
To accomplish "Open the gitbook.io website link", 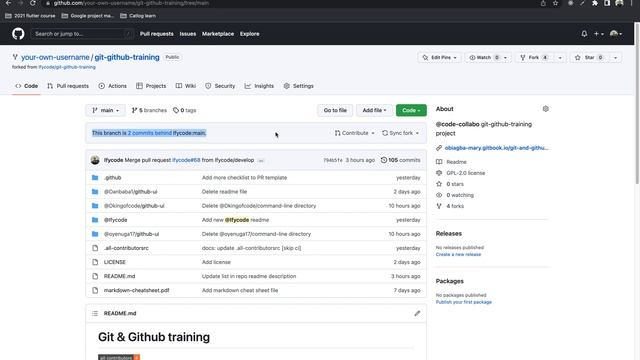I will point(496,148).
